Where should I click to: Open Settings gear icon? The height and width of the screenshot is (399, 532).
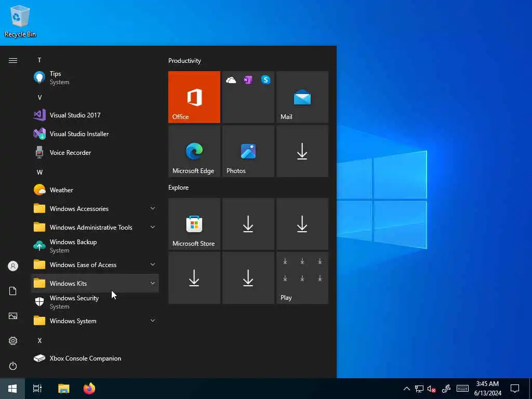[x=13, y=341]
